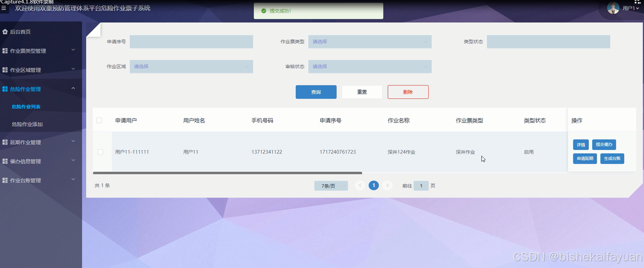Open the 审核状态 dropdown

point(370,67)
